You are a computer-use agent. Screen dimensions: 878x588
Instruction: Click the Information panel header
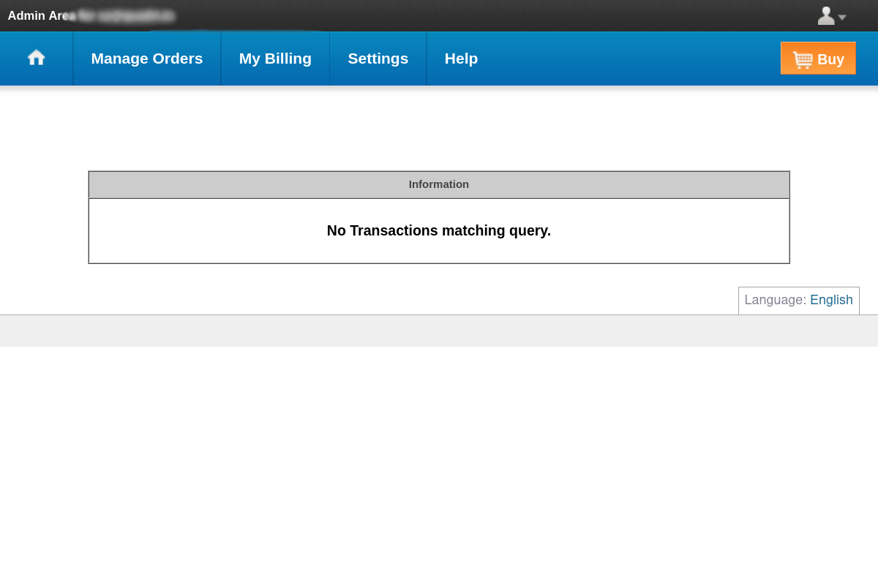coord(439,184)
